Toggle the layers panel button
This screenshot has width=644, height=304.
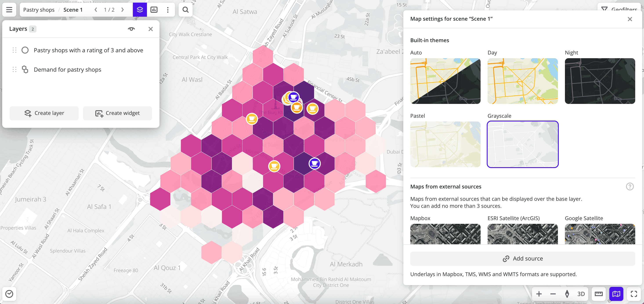(140, 10)
